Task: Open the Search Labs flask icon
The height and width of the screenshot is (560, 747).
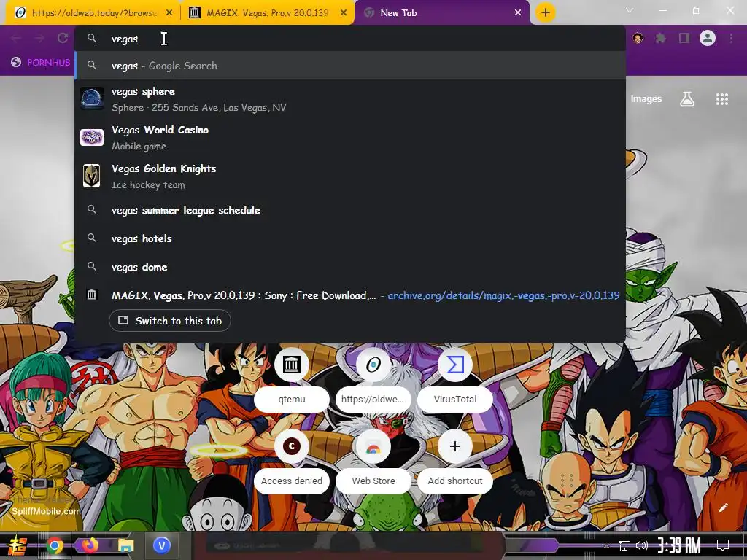Action: pyautogui.click(x=687, y=99)
